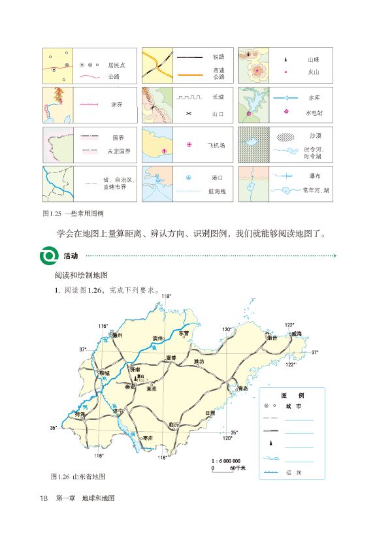
Task: Click the red 公路 line symbol
Action: [x=90, y=76]
